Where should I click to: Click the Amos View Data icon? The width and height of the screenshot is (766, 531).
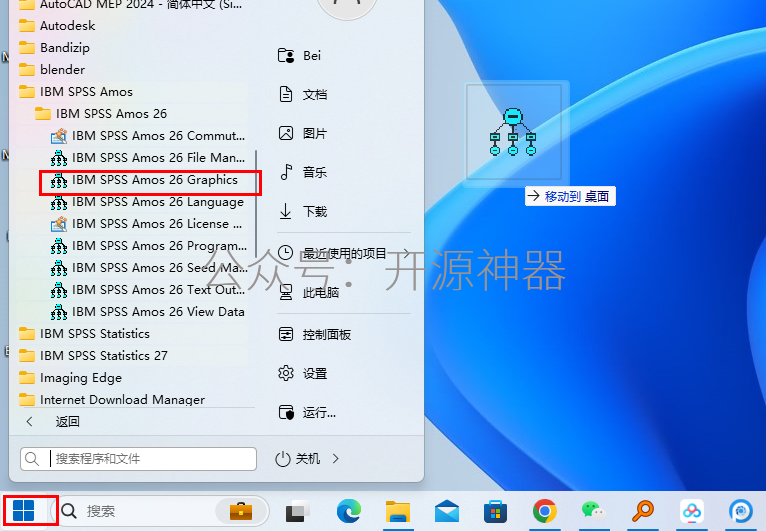(59, 312)
